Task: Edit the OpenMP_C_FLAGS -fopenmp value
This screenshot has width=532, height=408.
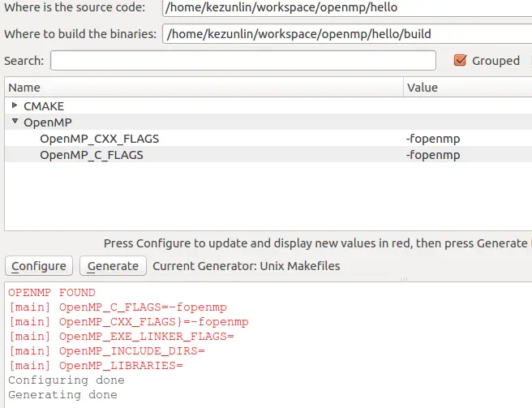Action: (x=433, y=155)
